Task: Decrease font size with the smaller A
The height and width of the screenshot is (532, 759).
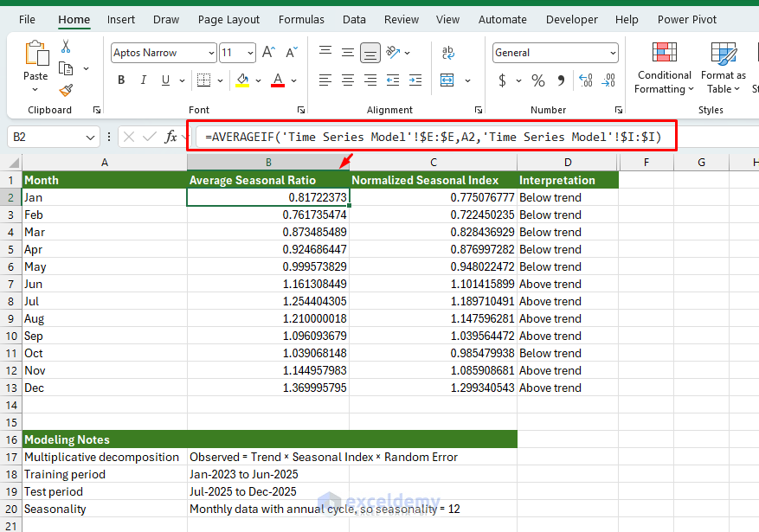Action: tap(292, 52)
